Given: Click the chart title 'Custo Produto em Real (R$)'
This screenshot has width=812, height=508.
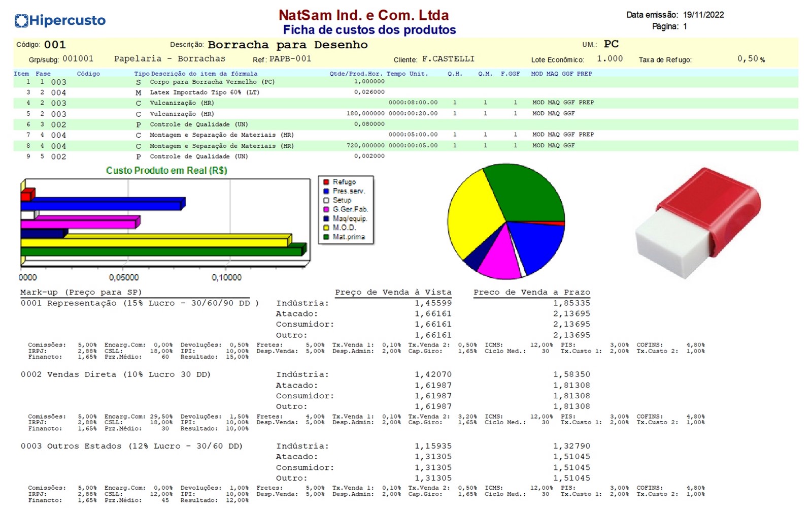Looking at the screenshot, I should coord(166,171).
